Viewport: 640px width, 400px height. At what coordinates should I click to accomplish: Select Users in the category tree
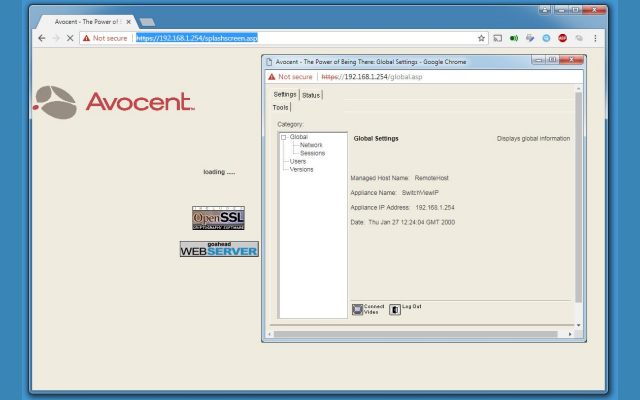(298, 161)
